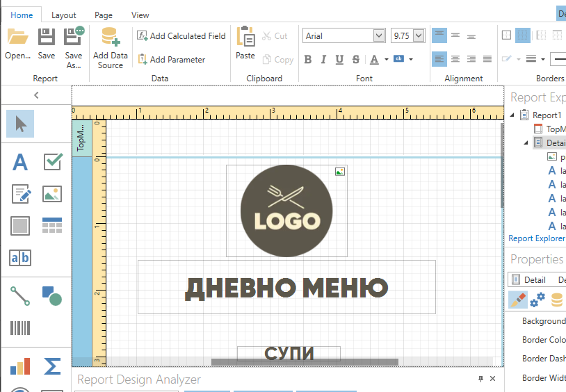Screen dimensions: 566x392
Task: Select the Chart tool in the toolbox
Action: pos(20,366)
